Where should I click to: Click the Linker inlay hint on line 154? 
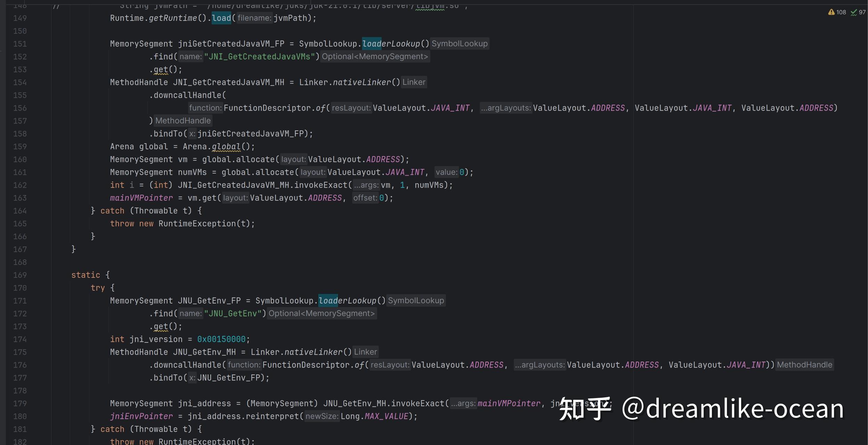[x=414, y=82]
